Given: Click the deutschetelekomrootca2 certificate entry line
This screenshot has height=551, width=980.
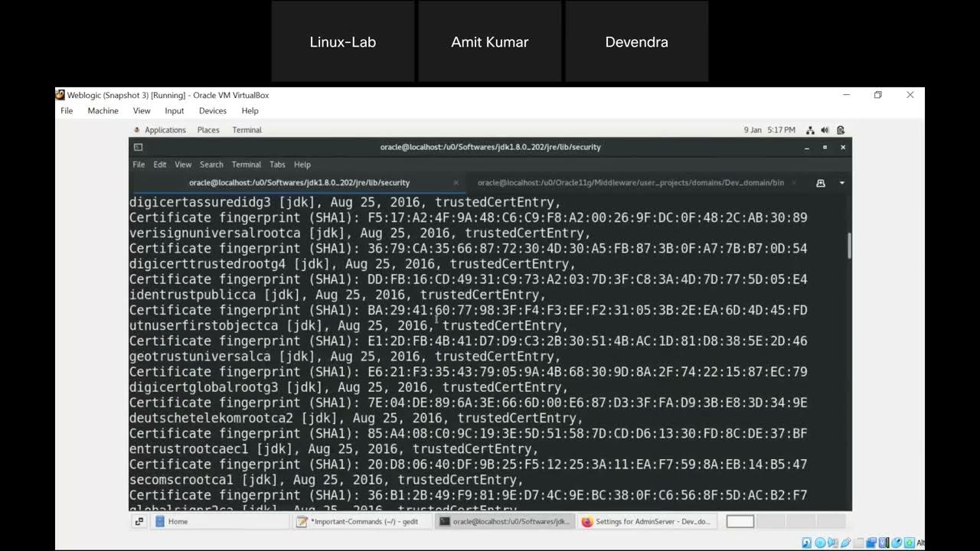Looking at the screenshot, I should click(356, 419).
